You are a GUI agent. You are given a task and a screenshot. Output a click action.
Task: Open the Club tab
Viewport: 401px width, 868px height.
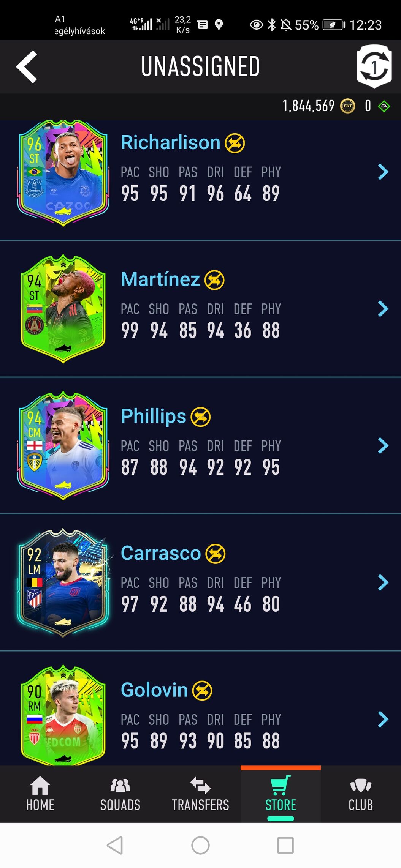(x=361, y=794)
